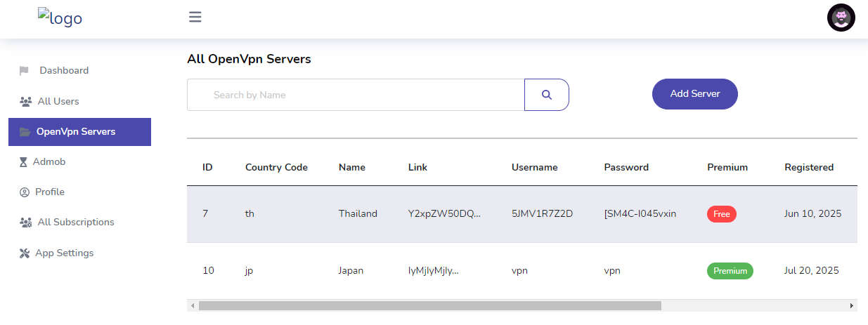The width and height of the screenshot is (868, 325).
Task: Click the App Settings tools icon
Action: 25,253
